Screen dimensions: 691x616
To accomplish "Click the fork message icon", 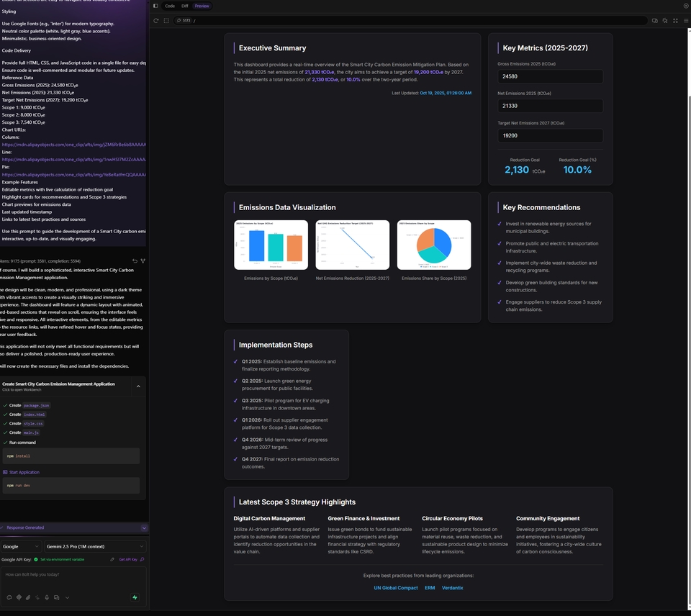I will [x=143, y=261].
